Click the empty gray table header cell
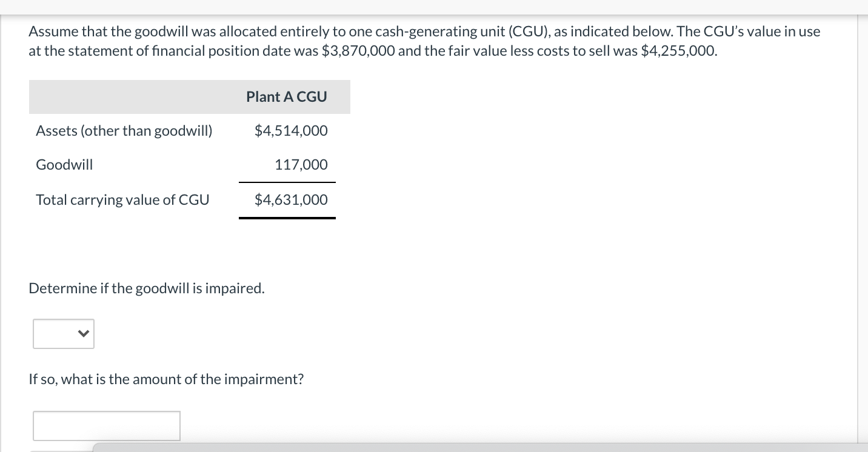The image size is (868, 452). click(133, 97)
